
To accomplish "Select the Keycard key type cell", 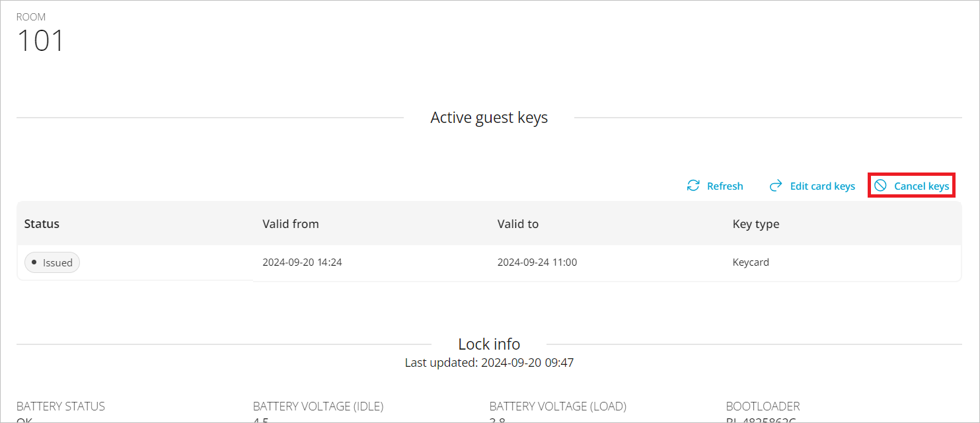I will click(x=751, y=262).
